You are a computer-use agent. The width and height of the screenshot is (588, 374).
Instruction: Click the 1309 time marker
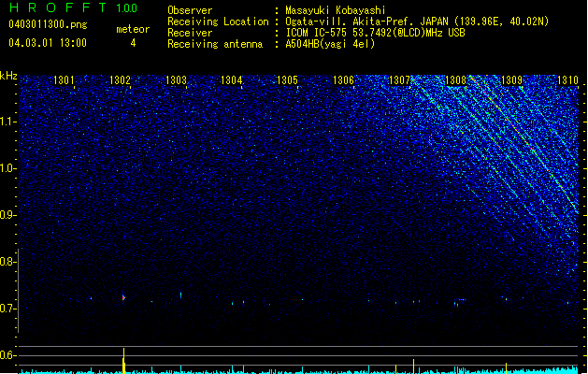click(x=511, y=80)
